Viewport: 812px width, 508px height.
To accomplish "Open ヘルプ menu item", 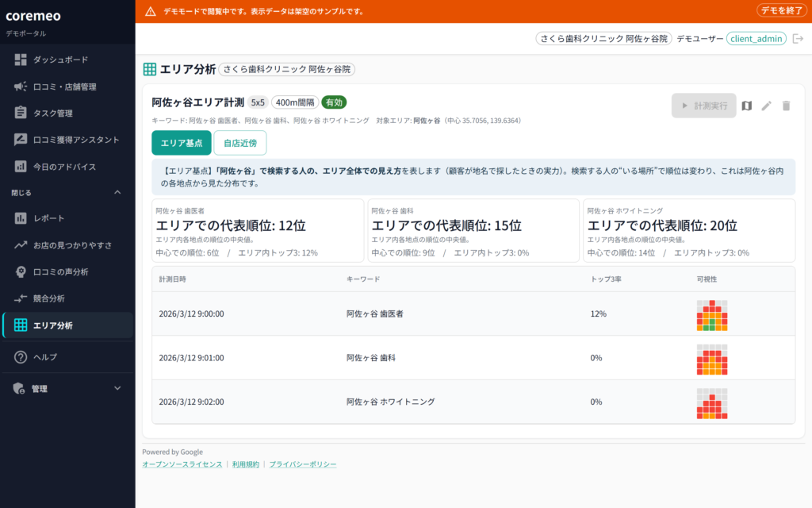I will (68, 357).
